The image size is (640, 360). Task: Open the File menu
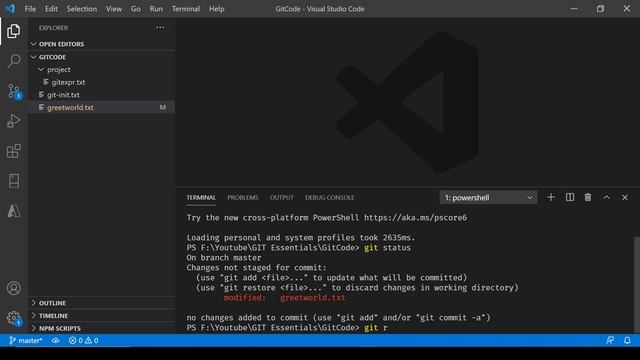pyautogui.click(x=30, y=9)
